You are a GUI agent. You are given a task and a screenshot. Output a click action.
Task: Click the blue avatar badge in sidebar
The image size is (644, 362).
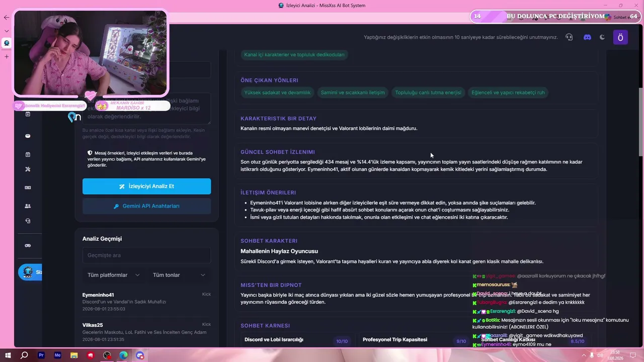coord(28,272)
